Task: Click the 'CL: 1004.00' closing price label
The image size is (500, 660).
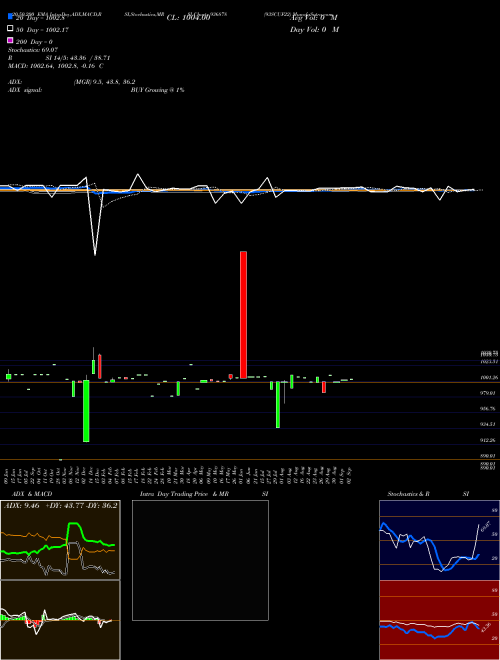Action: [x=188, y=18]
